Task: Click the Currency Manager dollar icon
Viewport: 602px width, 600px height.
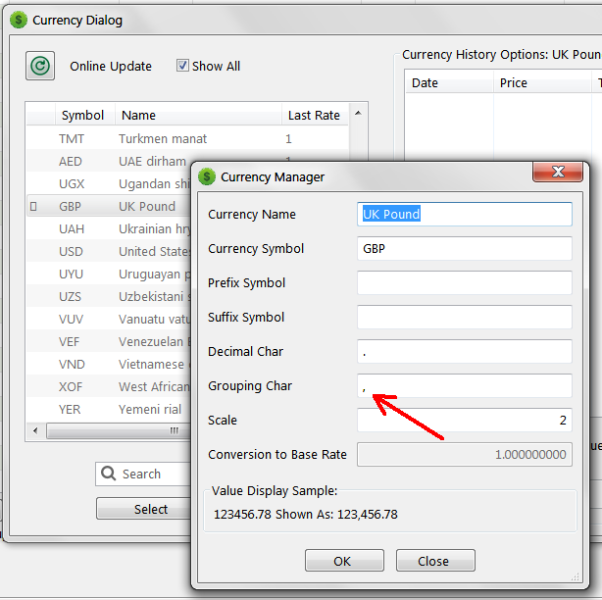Action: (x=207, y=177)
